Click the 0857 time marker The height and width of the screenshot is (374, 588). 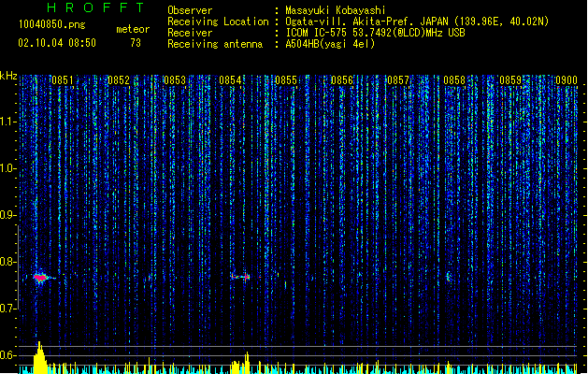398,80
